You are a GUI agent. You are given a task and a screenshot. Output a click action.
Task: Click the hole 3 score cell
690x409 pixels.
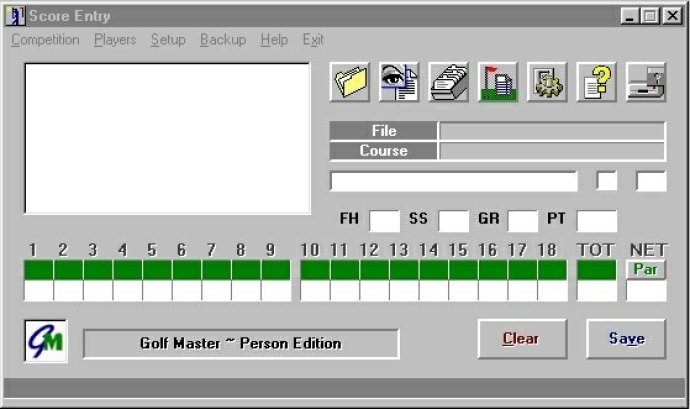click(98, 291)
